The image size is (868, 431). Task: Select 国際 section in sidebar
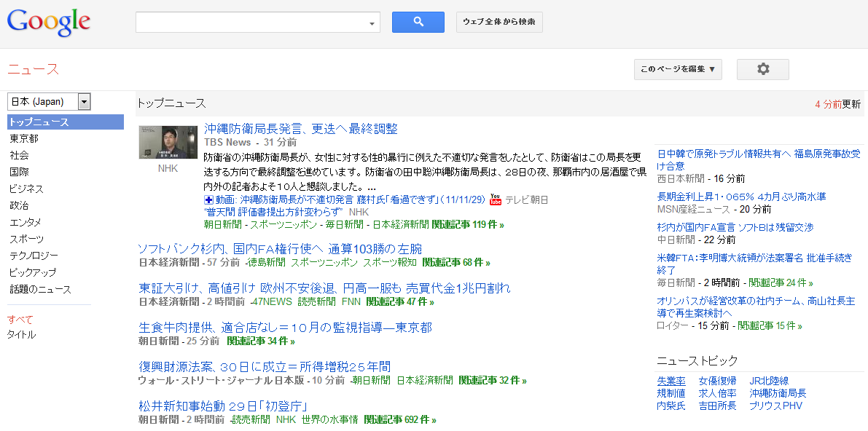click(19, 172)
